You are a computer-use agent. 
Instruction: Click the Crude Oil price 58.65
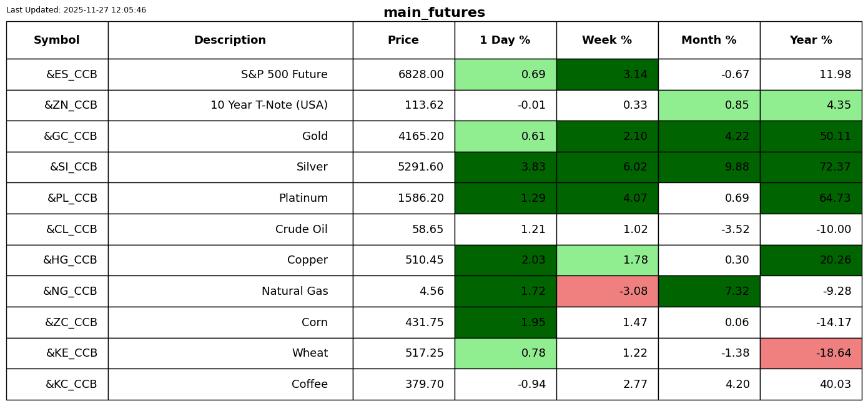(403, 229)
